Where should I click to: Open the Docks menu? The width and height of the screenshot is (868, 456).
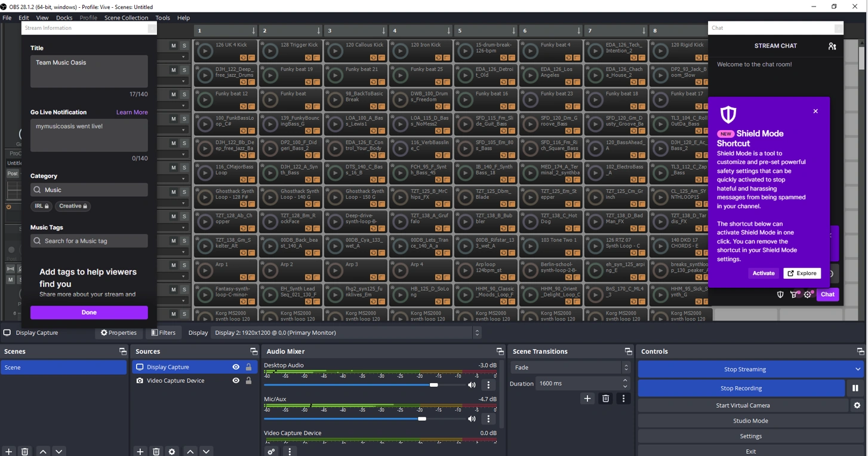(64, 18)
